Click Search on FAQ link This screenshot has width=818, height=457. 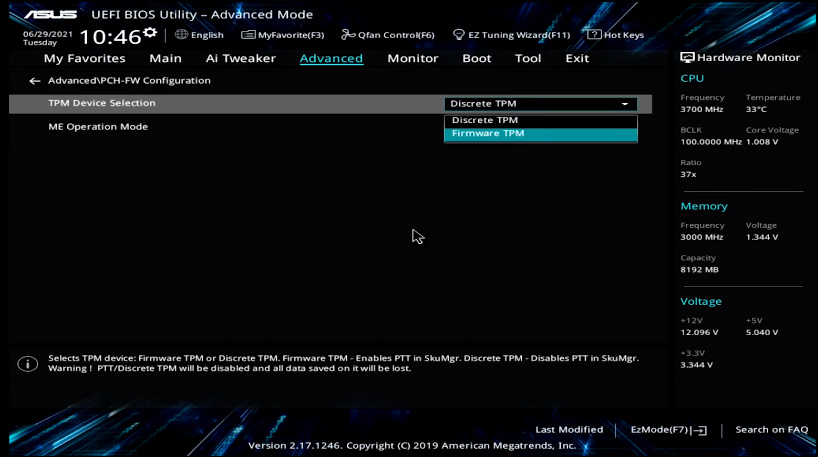771,430
